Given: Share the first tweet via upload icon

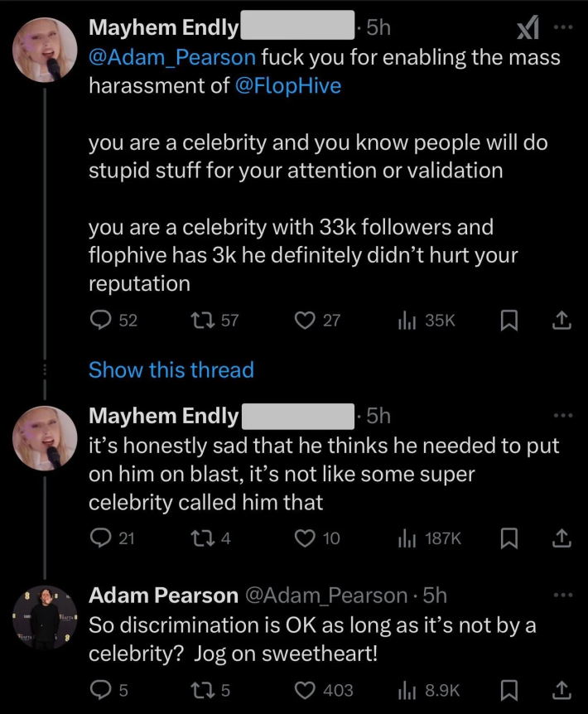Looking at the screenshot, I should click(561, 321).
